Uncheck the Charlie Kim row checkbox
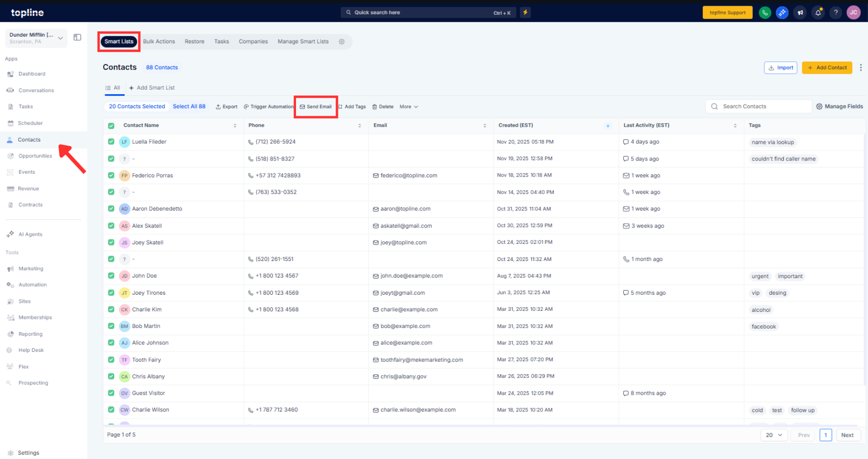The height and width of the screenshot is (459, 868). coord(111,309)
